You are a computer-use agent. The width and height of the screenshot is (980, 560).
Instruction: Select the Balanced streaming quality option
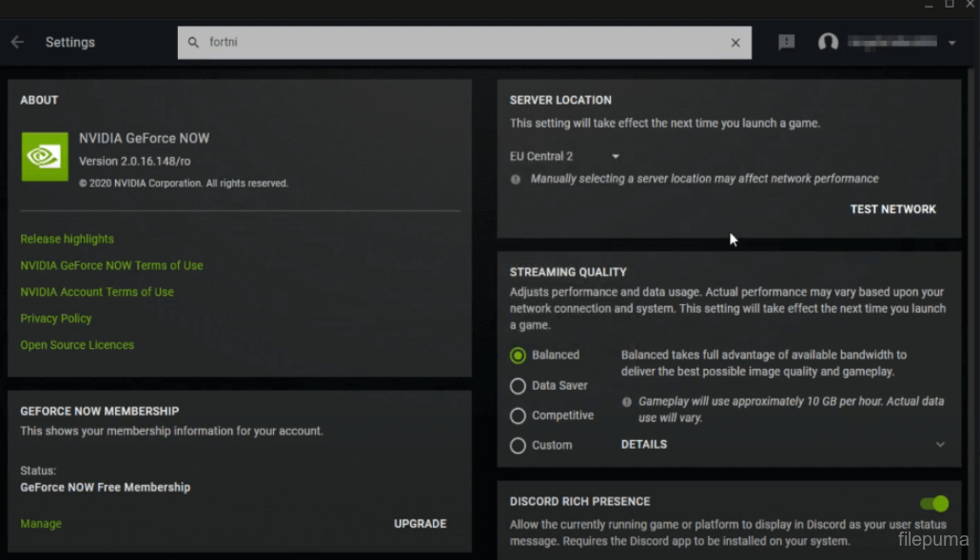[x=518, y=356]
